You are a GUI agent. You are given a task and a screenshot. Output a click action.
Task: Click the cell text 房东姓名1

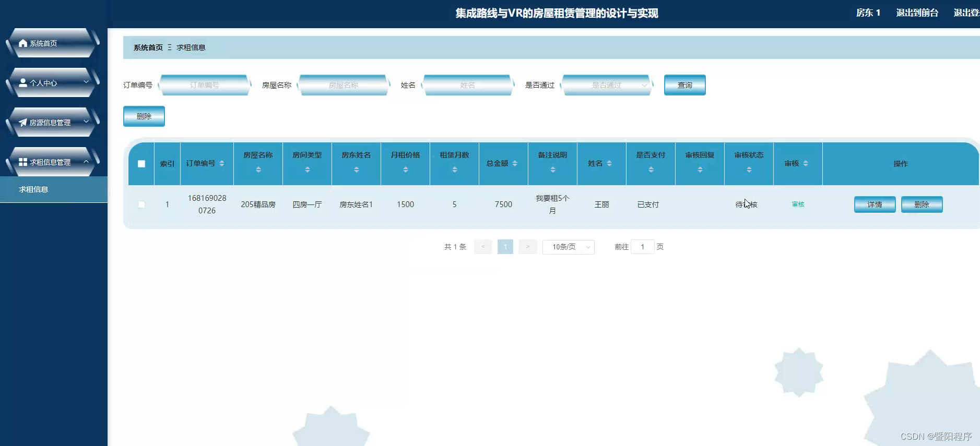(x=357, y=204)
